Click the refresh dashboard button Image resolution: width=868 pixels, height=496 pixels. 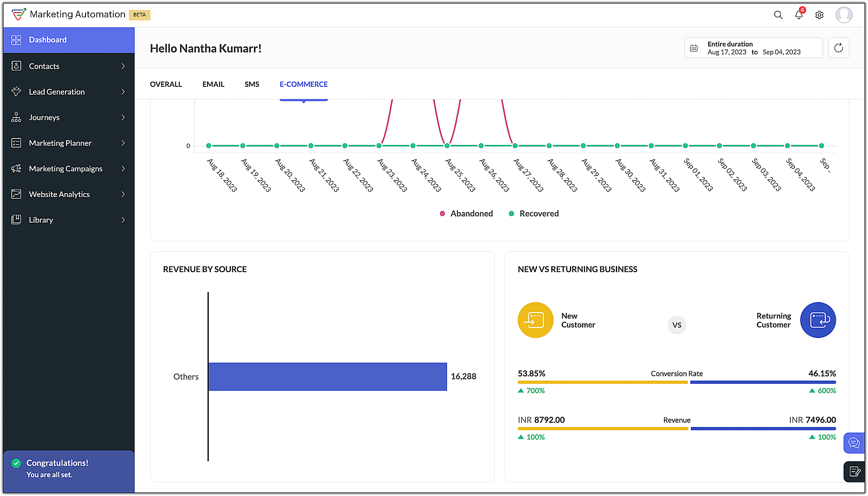(x=838, y=48)
